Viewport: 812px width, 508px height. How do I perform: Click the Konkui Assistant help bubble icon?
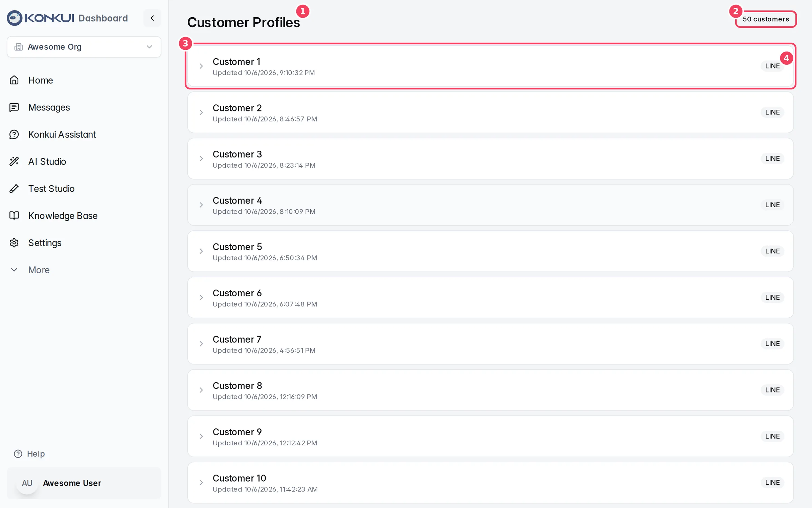[14, 134]
